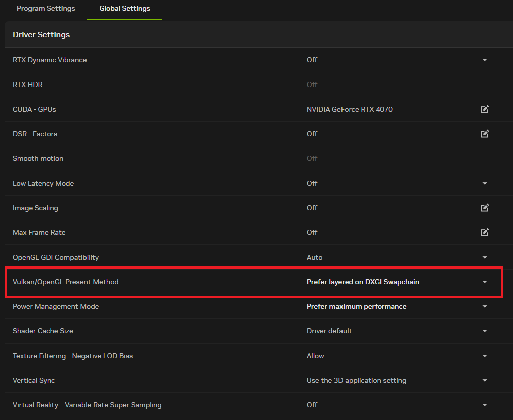The image size is (513, 420).
Task: Click the NVIDIA GeForce RTX 4070 value
Action: [x=350, y=109]
